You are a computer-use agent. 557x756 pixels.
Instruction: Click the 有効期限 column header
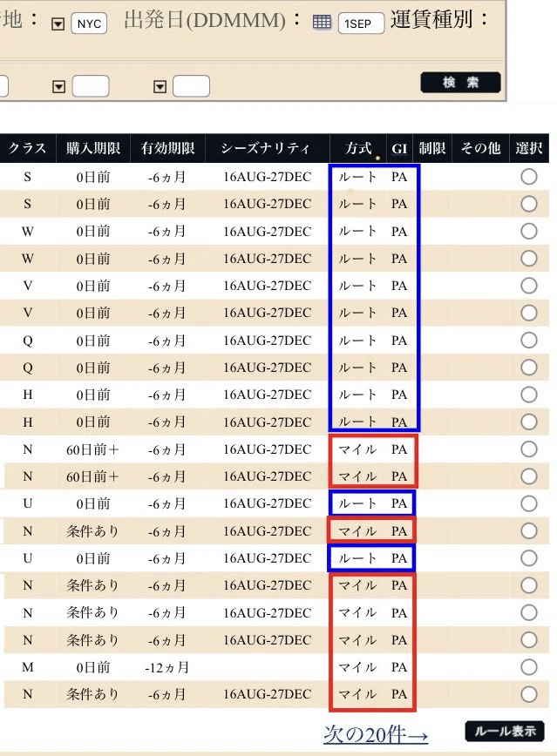pyautogui.click(x=167, y=148)
